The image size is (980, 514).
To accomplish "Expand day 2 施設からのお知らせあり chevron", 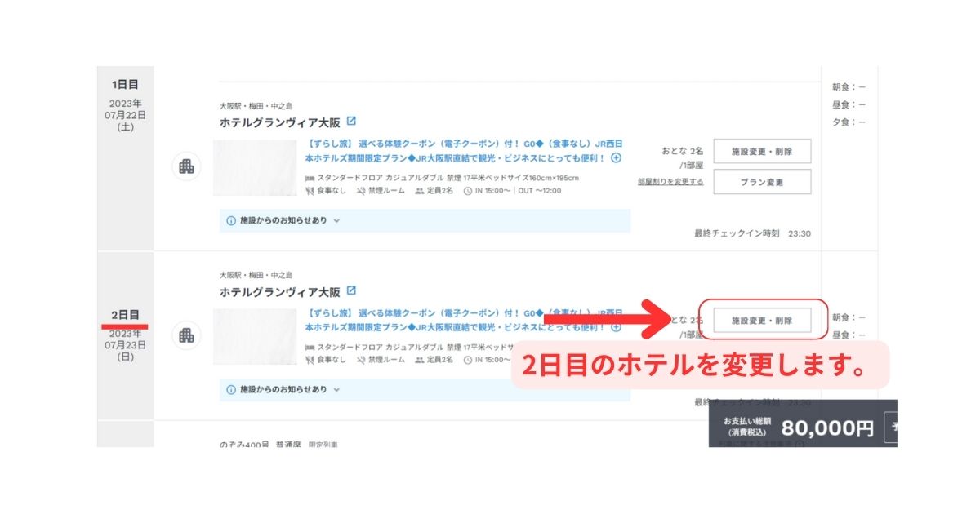I will coord(336,389).
